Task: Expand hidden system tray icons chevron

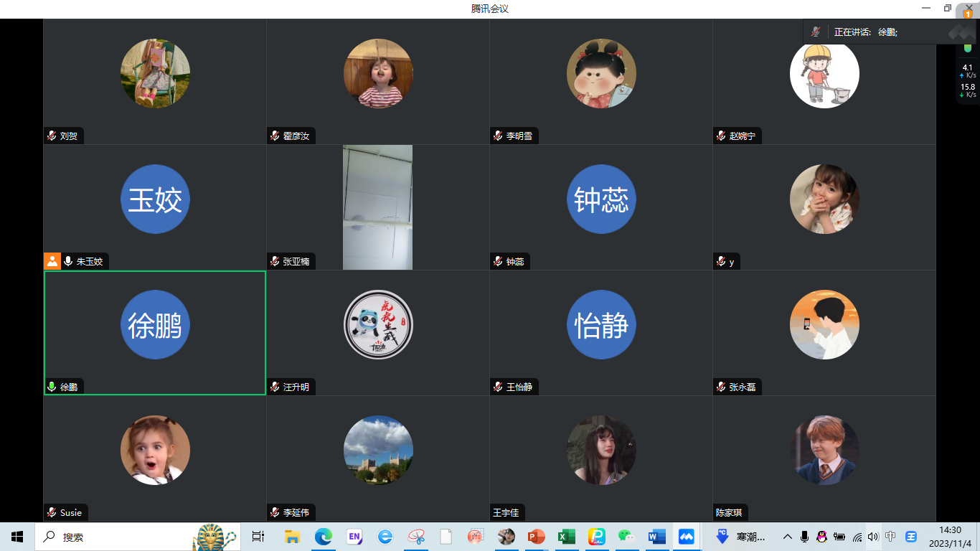Action: coord(787,537)
